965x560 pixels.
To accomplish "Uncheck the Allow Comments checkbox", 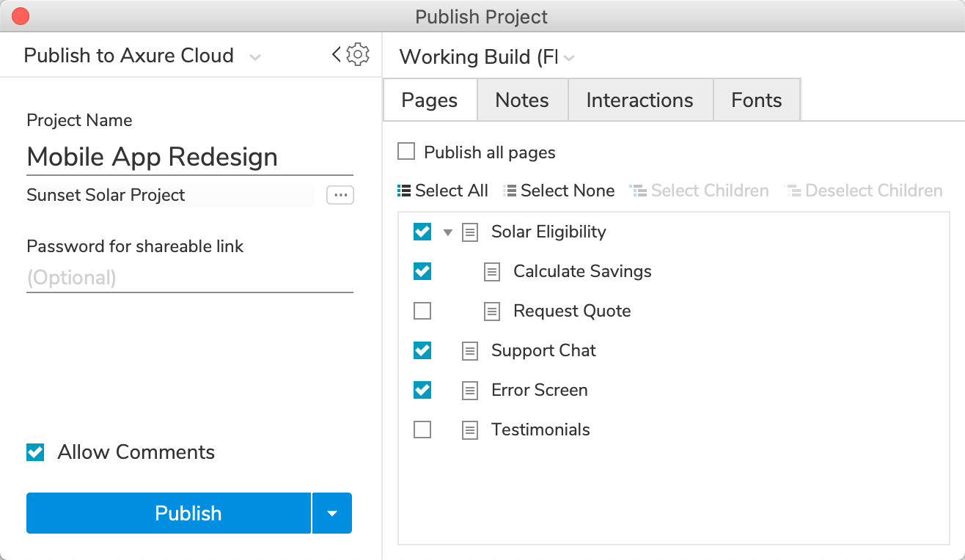I will tap(35, 452).
